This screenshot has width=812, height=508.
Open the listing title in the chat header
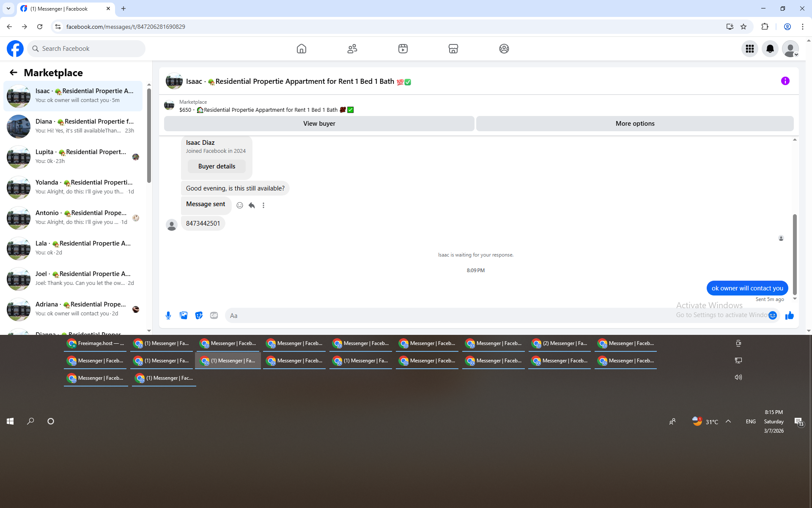(299, 81)
